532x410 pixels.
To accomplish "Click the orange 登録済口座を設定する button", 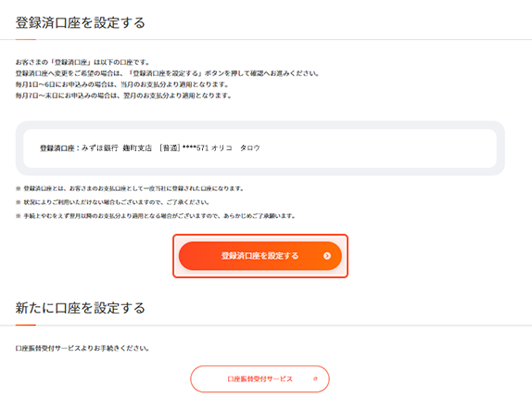I will [260, 256].
